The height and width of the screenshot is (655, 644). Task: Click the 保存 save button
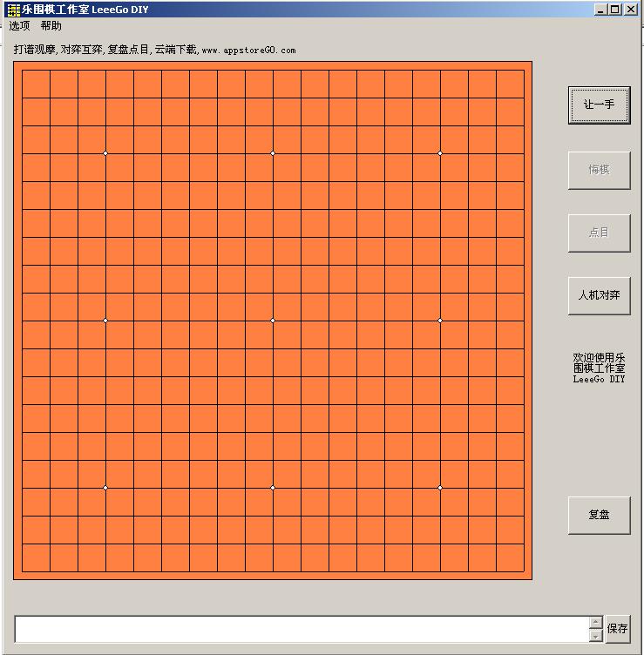617,629
